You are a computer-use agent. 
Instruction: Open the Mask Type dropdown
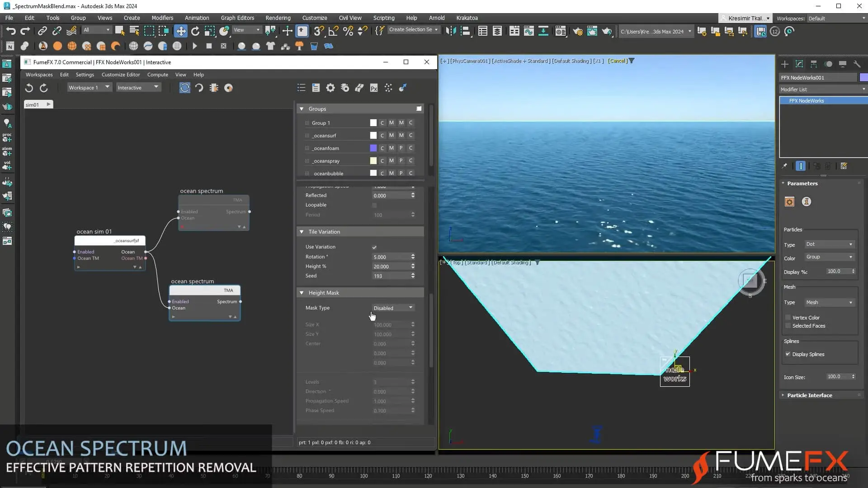pyautogui.click(x=393, y=308)
